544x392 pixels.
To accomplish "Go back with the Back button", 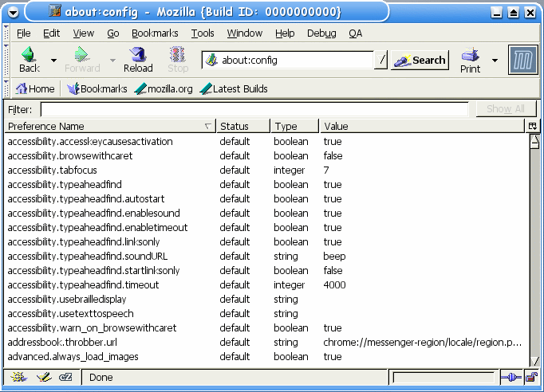I will click(30, 60).
